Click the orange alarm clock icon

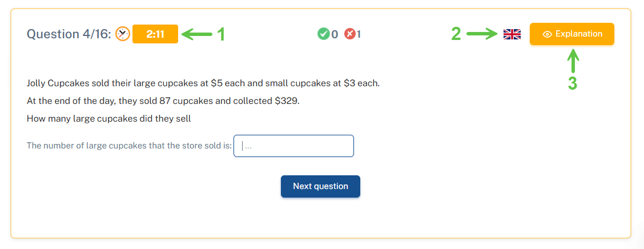coord(123,34)
